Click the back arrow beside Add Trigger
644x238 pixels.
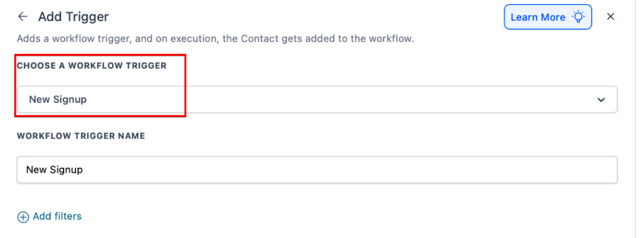click(23, 17)
